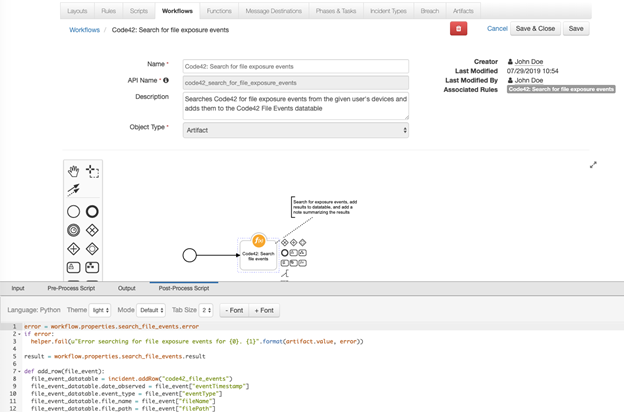The height and width of the screenshot is (412, 624).
Task: Click the Workflows breadcrumb link
Action: tap(84, 30)
